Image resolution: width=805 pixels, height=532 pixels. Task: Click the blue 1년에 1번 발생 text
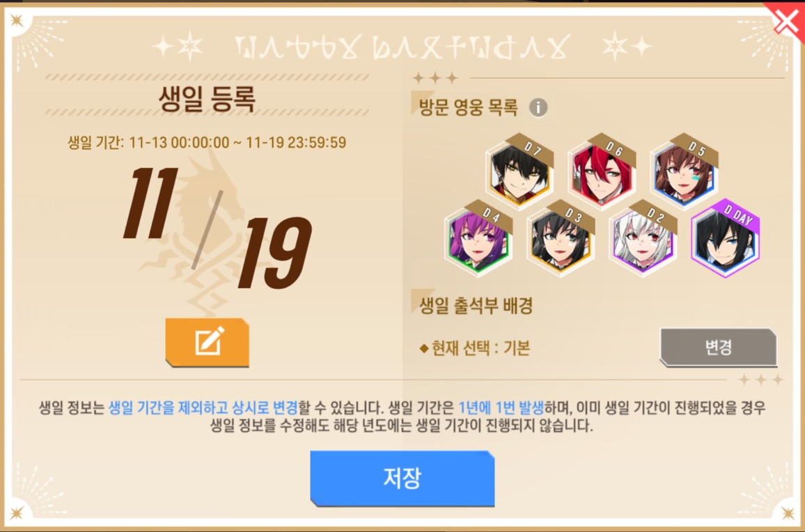[x=501, y=408]
